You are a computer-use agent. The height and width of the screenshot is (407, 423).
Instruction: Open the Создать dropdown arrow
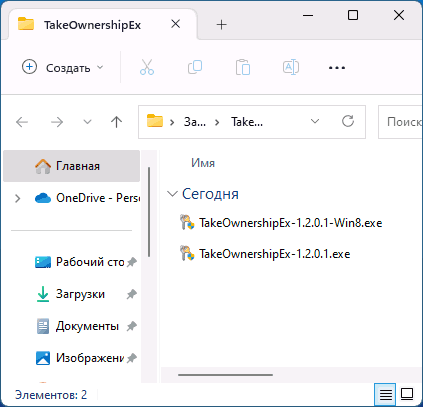[x=100, y=67]
